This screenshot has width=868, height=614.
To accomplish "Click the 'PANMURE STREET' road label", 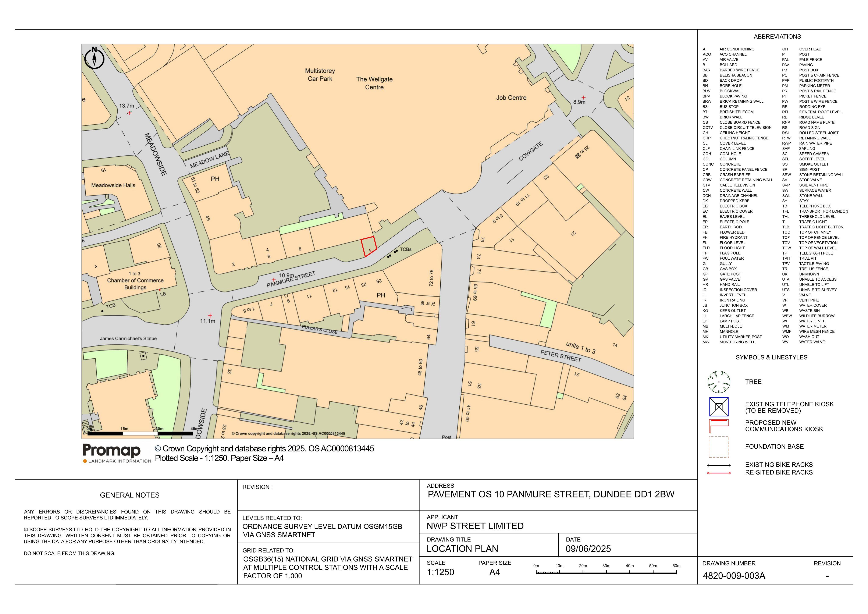I will pos(291,279).
